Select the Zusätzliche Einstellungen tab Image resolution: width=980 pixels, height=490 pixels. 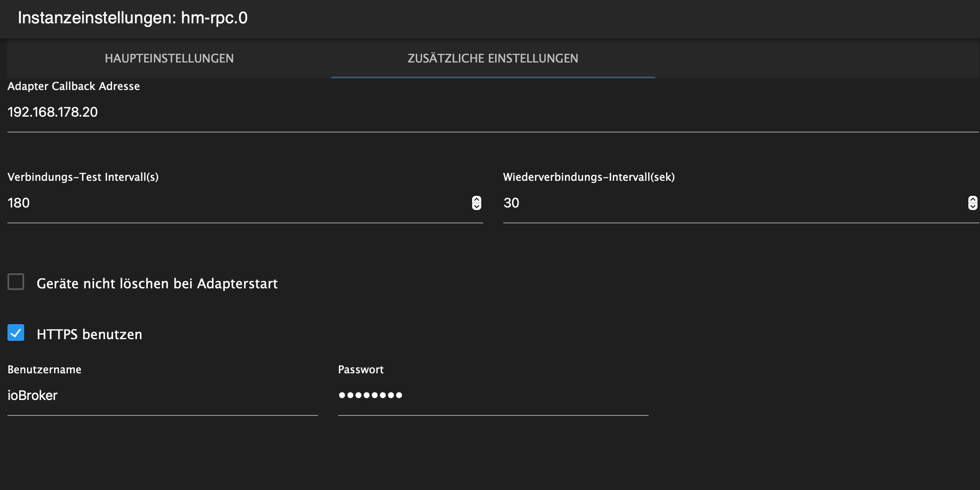[492, 58]
